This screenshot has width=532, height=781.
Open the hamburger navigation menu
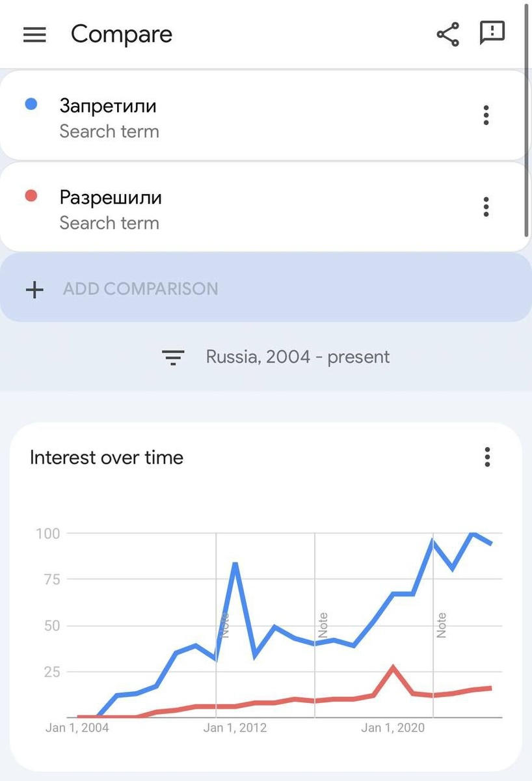point(34,34)
